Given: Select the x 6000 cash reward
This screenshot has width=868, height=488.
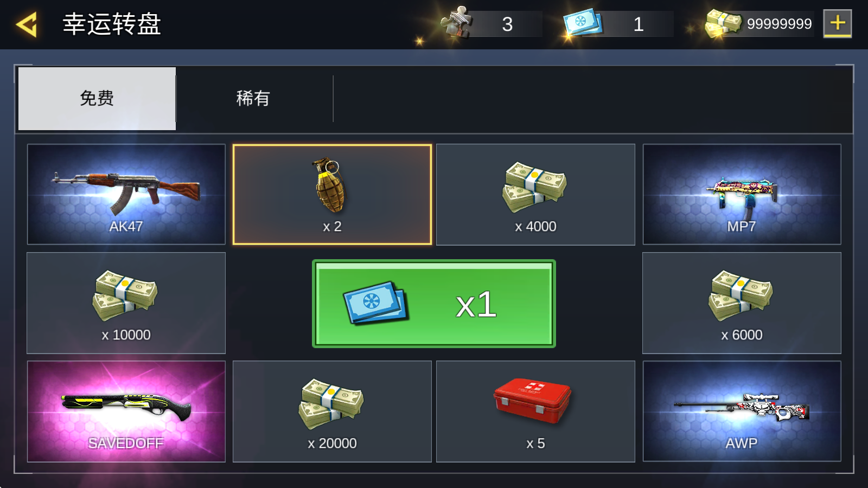Looking at the screenshot, I should [742, 303].
